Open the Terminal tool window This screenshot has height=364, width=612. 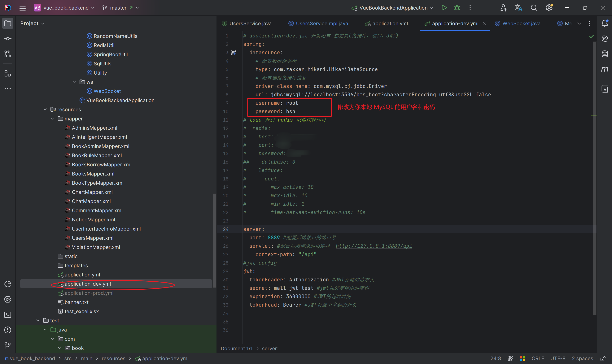point(8,315)
